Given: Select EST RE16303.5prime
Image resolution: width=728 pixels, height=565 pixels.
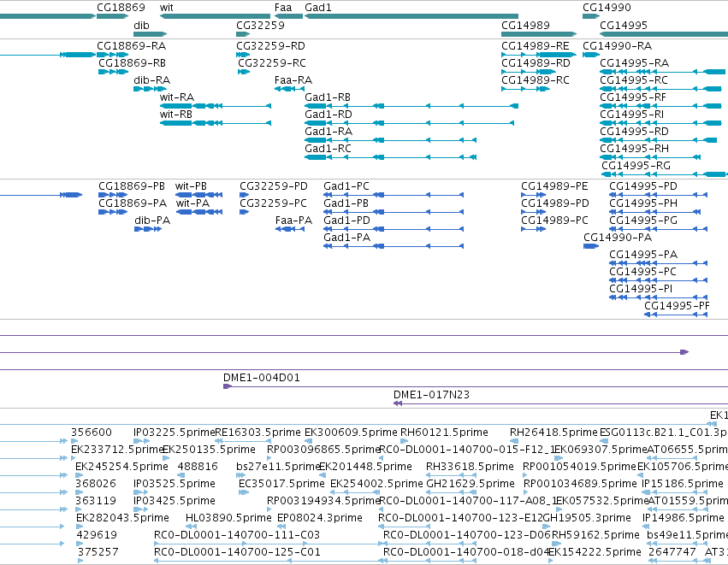Looking at the screenshot, I should 258,433.
